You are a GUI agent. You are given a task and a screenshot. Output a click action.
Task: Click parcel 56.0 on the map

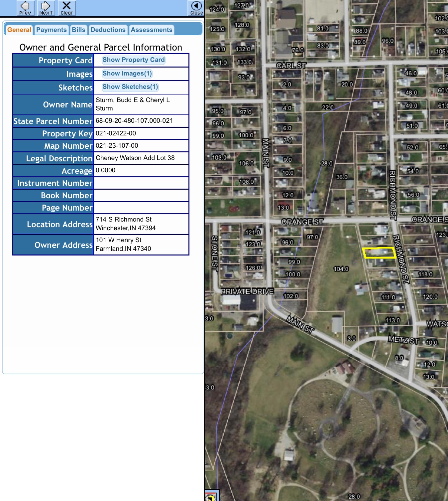(413, 195)
